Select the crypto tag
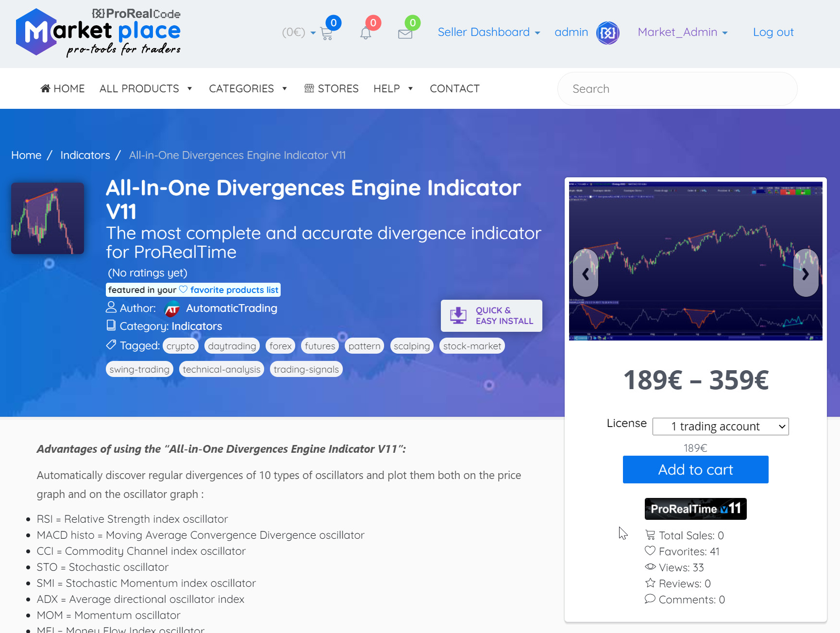 pos(181,346)
